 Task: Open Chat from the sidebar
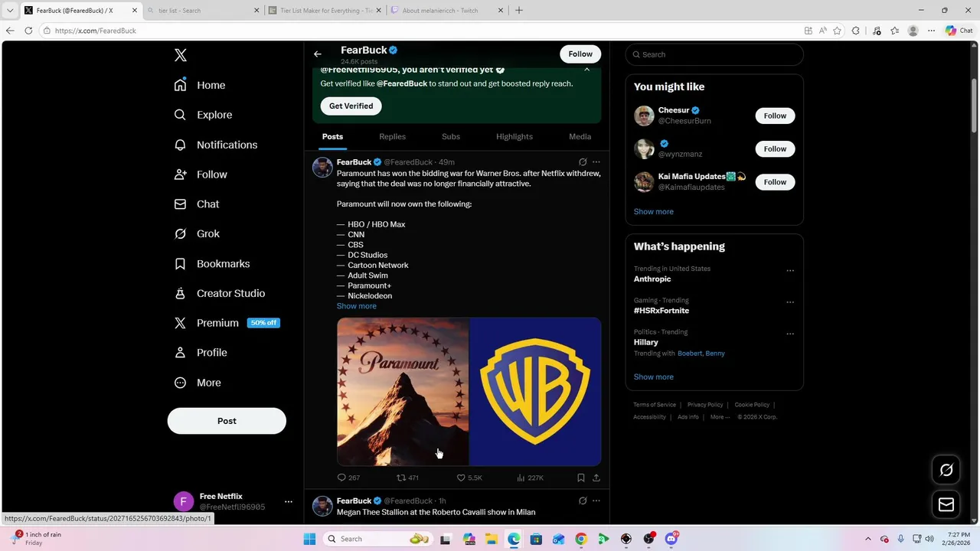click(x=197, y=204)
